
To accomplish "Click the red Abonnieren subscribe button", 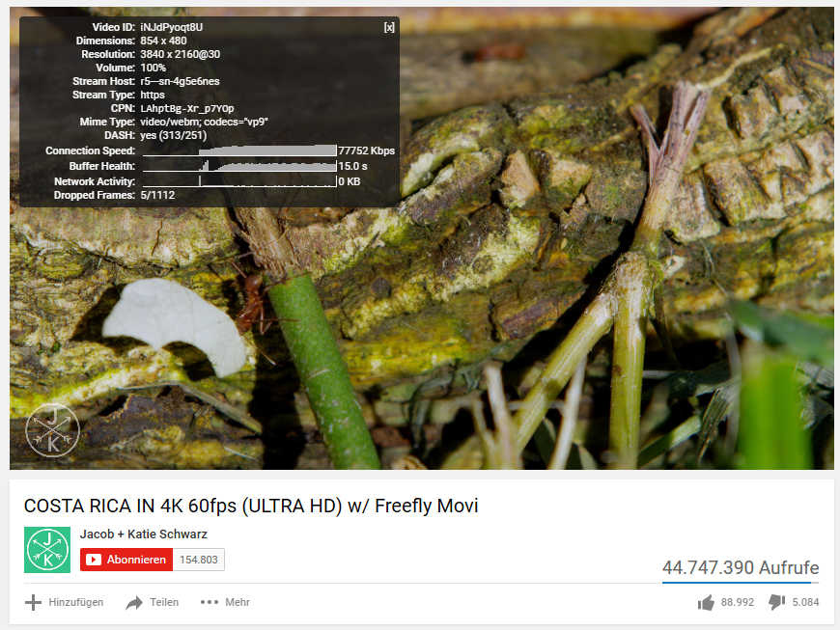I will pos(126,560).
